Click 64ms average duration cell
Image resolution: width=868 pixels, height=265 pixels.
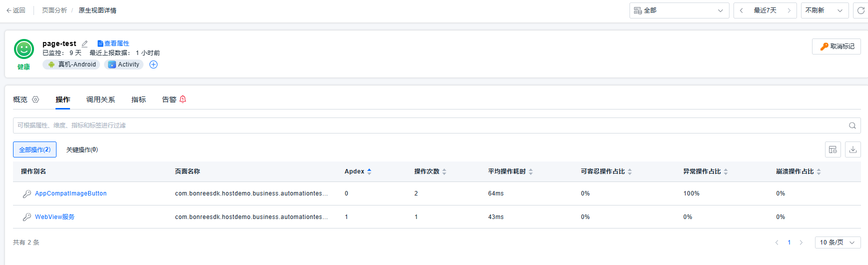496,193
